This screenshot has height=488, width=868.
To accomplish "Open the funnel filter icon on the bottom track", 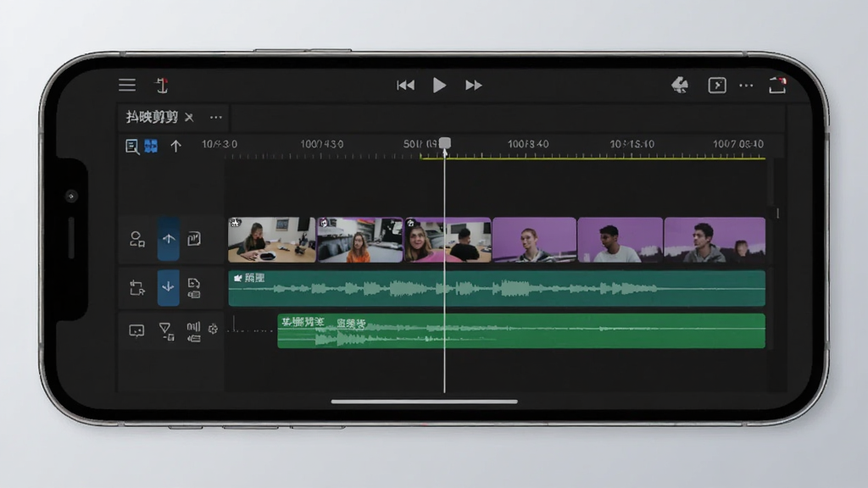I will [x=166, y=331].
